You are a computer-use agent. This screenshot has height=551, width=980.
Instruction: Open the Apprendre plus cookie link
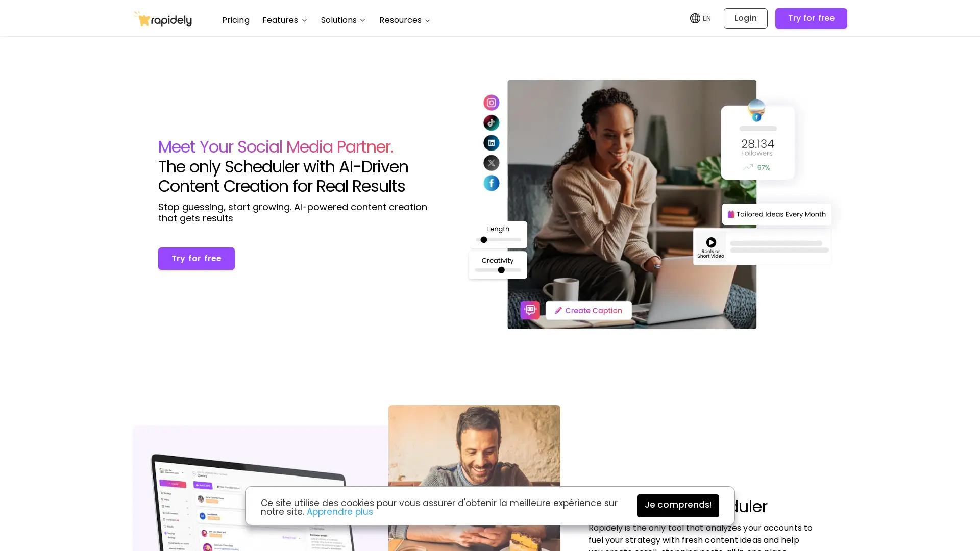[339, 512]
